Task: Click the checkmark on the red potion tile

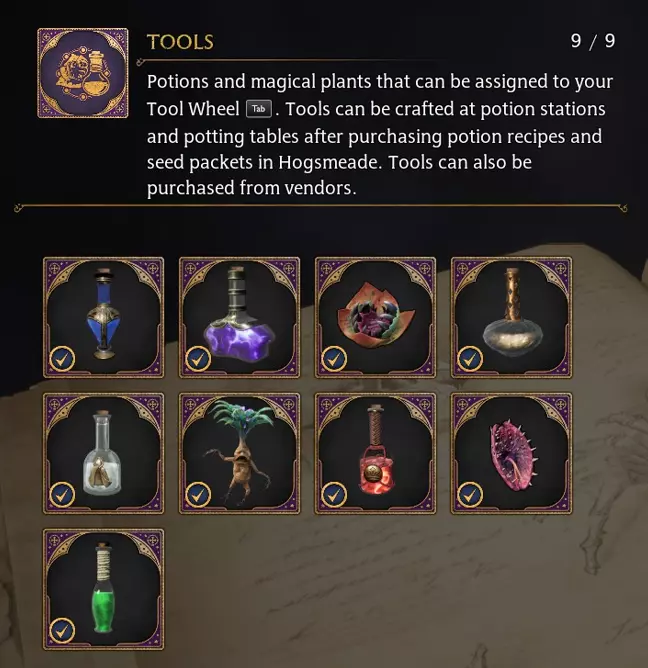Action: pyautogui.click(x=334, y=495)
